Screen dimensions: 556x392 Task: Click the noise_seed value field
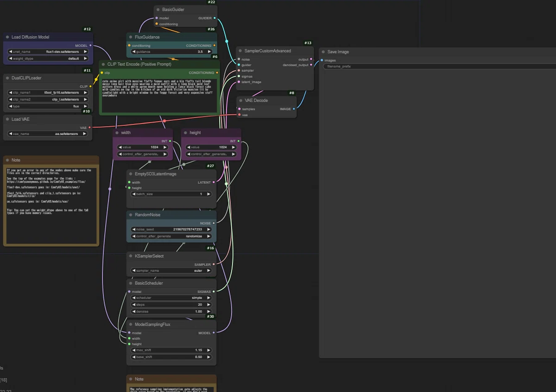click(x=171, y=230)
